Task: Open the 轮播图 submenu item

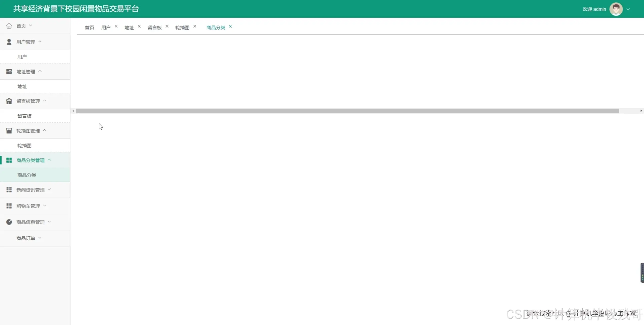Action: (x=24, y=146)
